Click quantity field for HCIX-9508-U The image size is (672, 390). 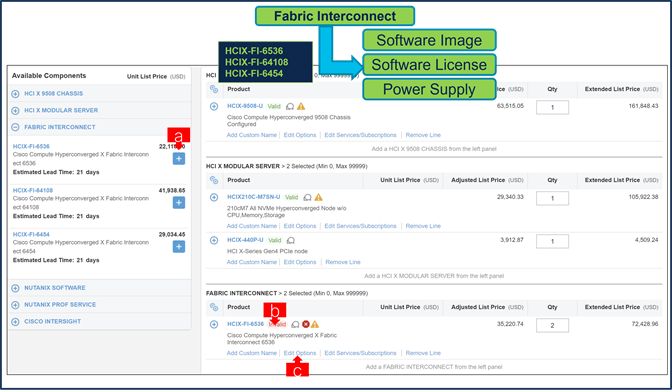(552, 107)
